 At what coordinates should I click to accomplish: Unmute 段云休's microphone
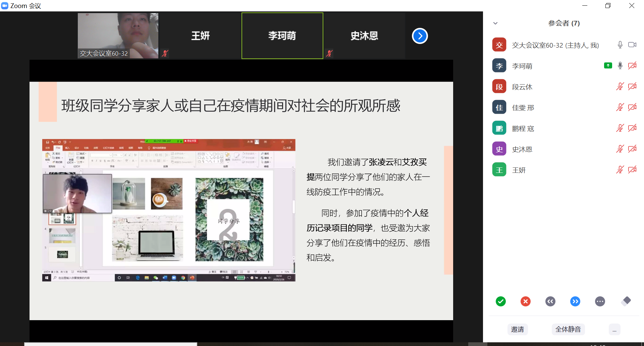(x=620, y=87)
